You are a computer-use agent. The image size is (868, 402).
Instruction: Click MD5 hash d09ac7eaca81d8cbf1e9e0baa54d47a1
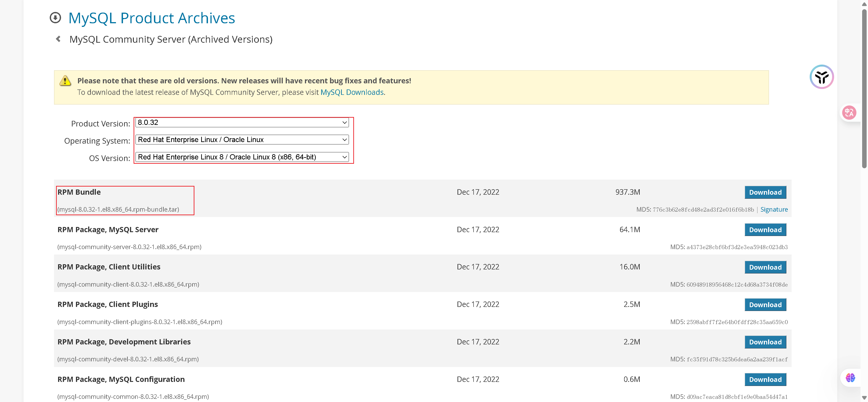[737, 397]
